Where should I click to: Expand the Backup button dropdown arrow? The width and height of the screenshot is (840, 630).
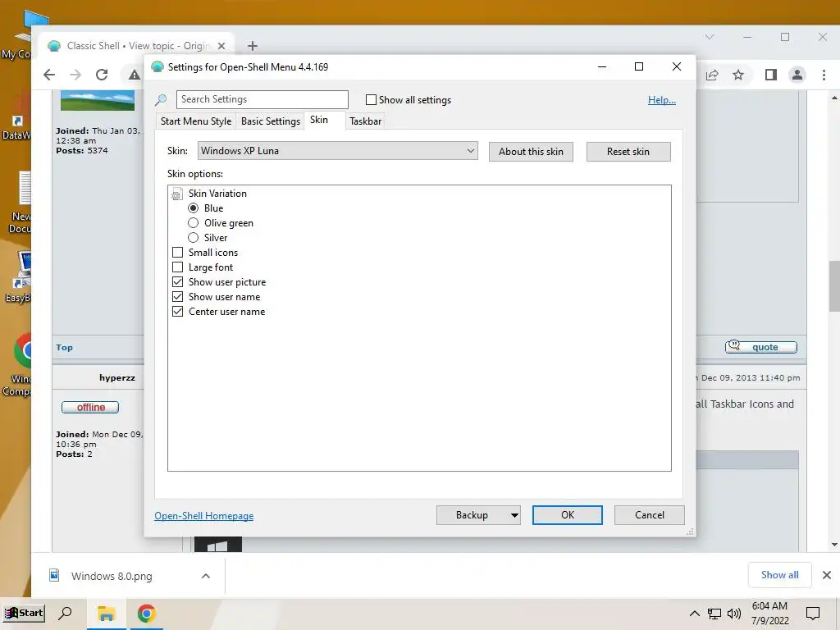tap(514, 515)
